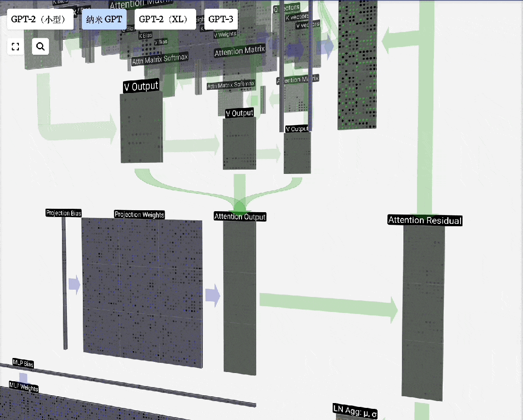
Task: Click the magnifying glass search icon
Action: [41, 47]
